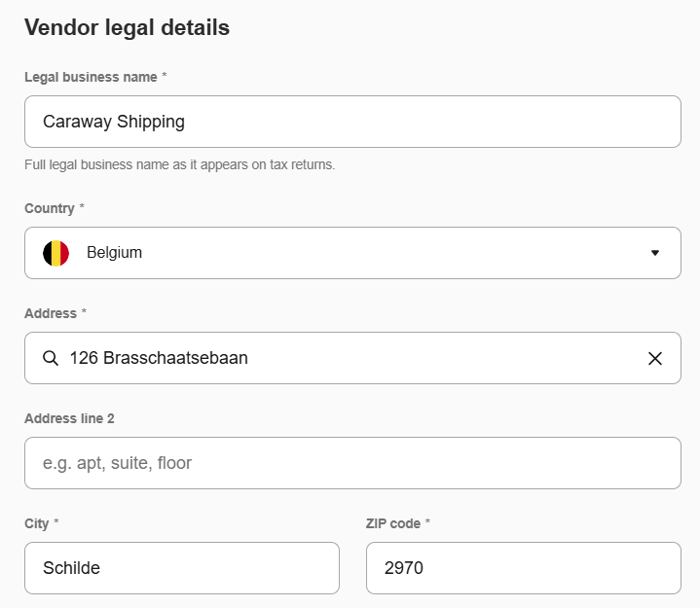This screenshot has height=608, width=700.
Task: Click the "ZIP code" field label
Action: (x=393, y=523)
